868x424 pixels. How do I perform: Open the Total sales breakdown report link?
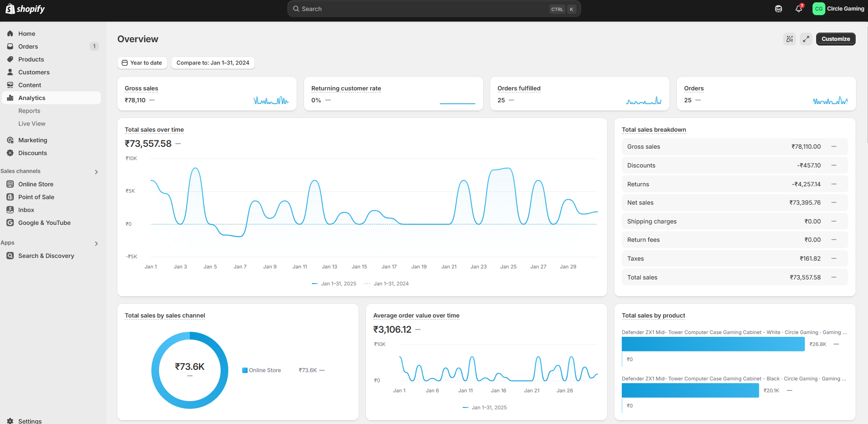pyautogui.click(x=653, y=130)
